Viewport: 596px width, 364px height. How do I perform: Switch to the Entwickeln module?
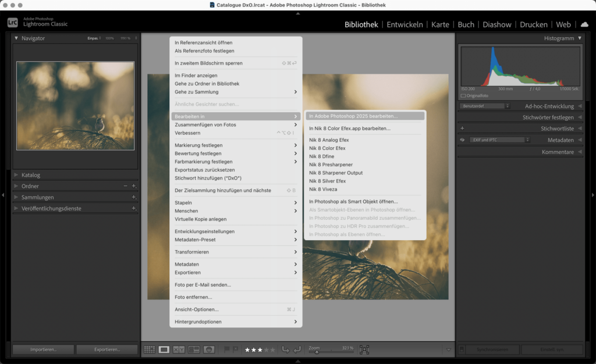[405, 24]
